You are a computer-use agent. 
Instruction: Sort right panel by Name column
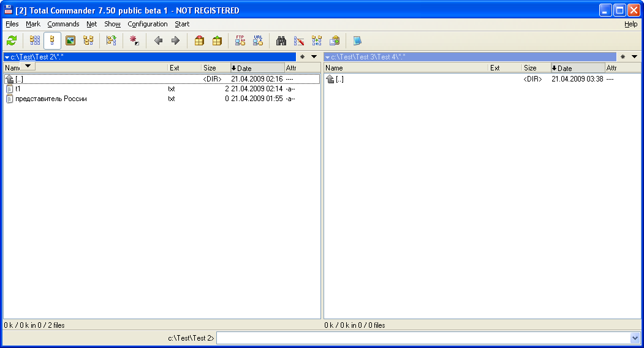[406, 68]
